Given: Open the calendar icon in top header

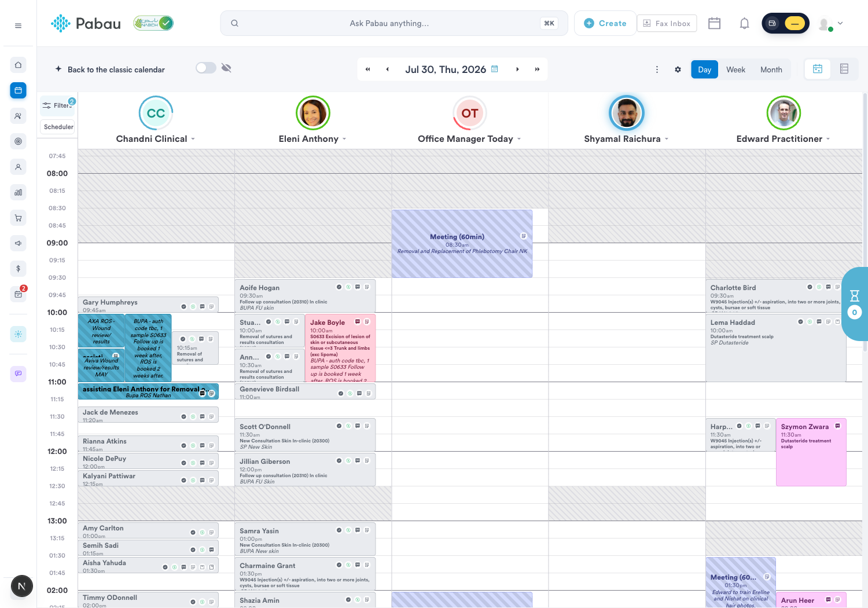Looking at the screenshot, I should 714,23.
